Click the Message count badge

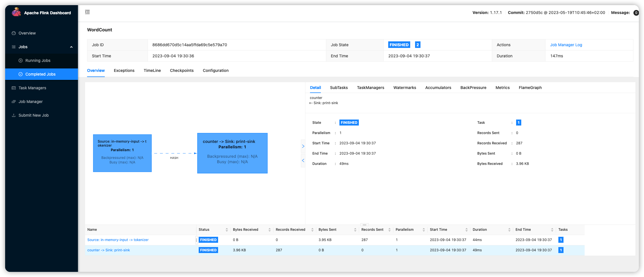coord(636,13)
